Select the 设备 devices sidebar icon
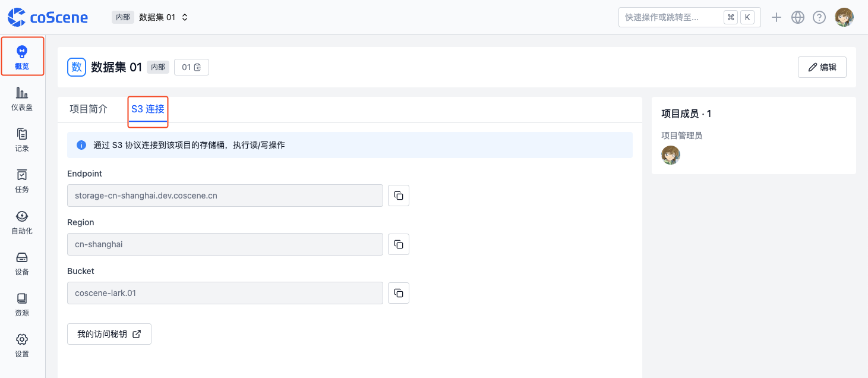868x378 pixels. [22, 263]
